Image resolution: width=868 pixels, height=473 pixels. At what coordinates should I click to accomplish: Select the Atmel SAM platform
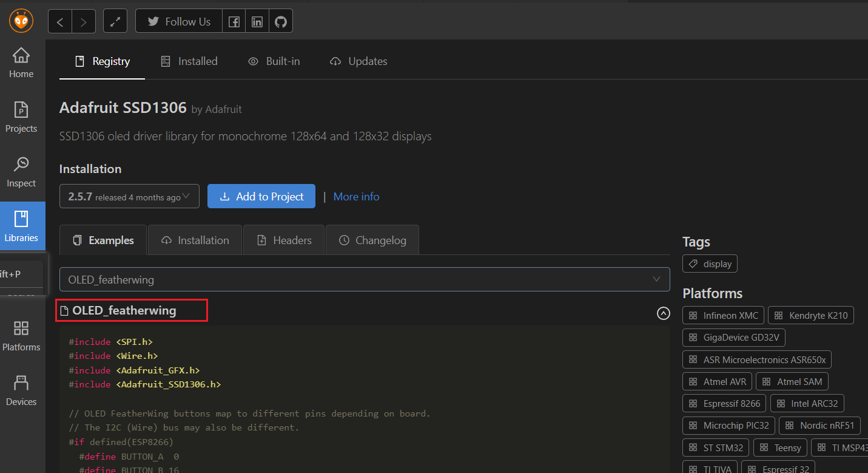[792, 382]
